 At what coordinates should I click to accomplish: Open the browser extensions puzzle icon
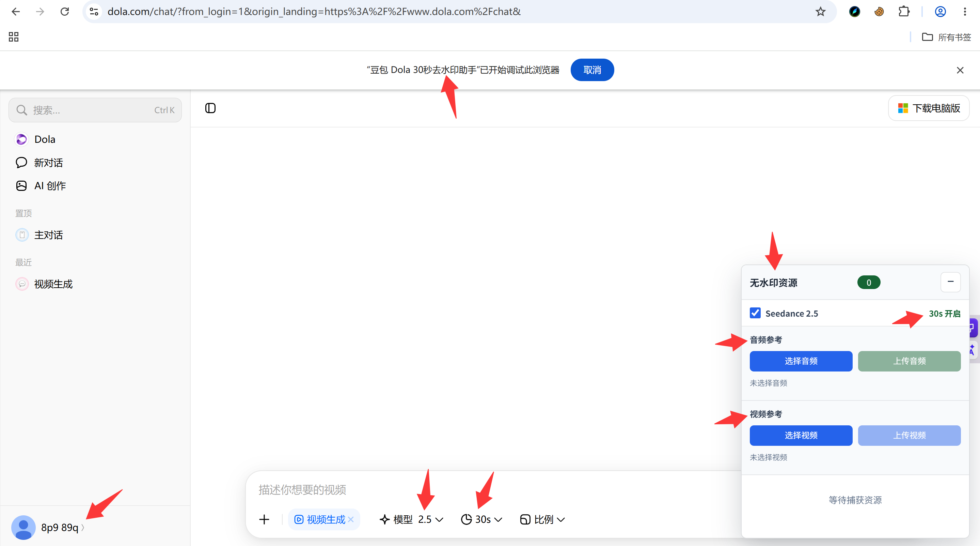coord(904,12)
